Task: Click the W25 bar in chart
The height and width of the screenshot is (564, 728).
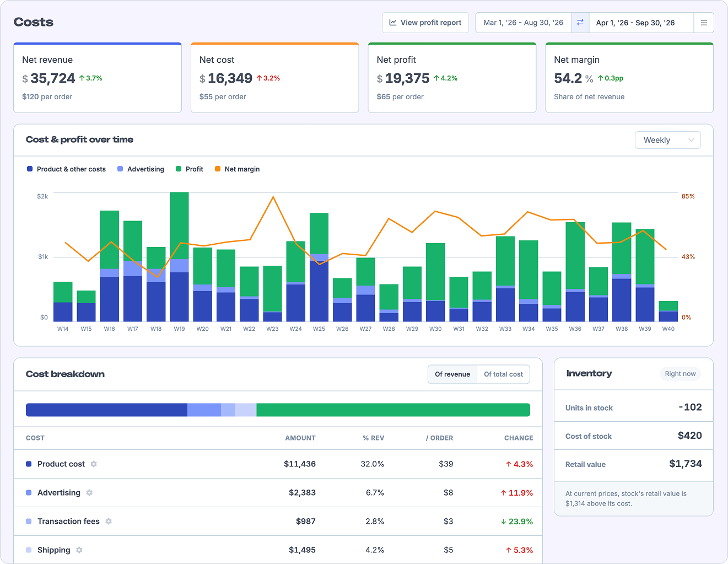Action: tap(319, 267)
